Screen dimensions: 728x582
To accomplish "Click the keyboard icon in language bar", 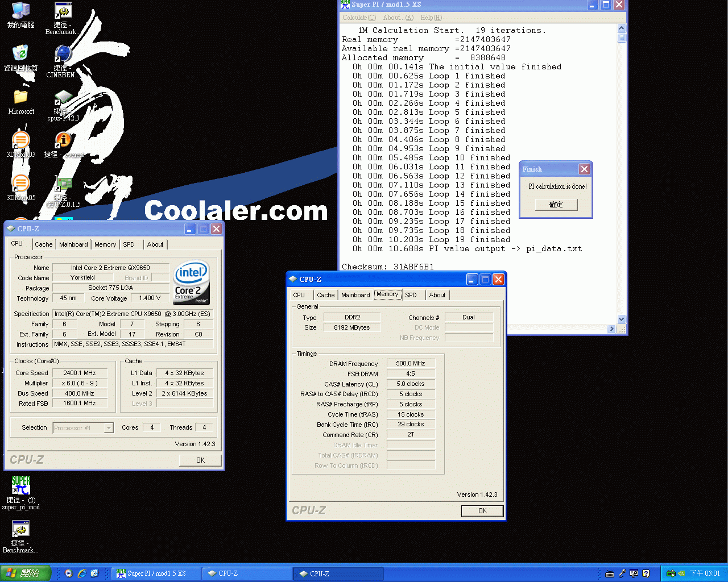I will (x=609, y=573).
